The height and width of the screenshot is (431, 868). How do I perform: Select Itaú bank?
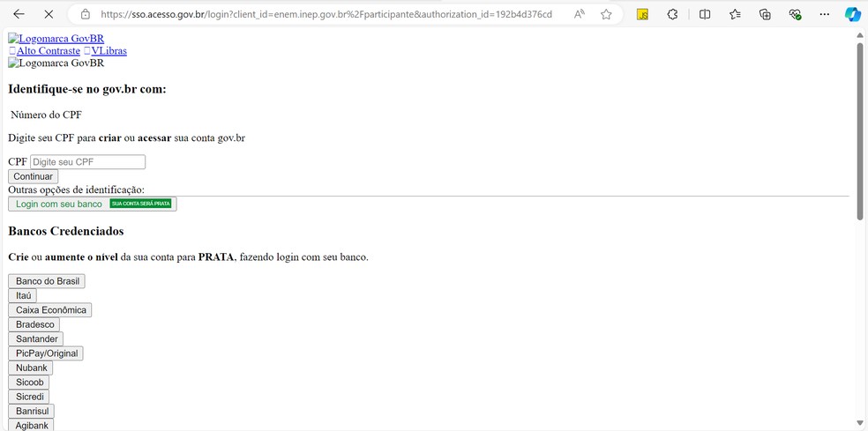click(23, 295)
